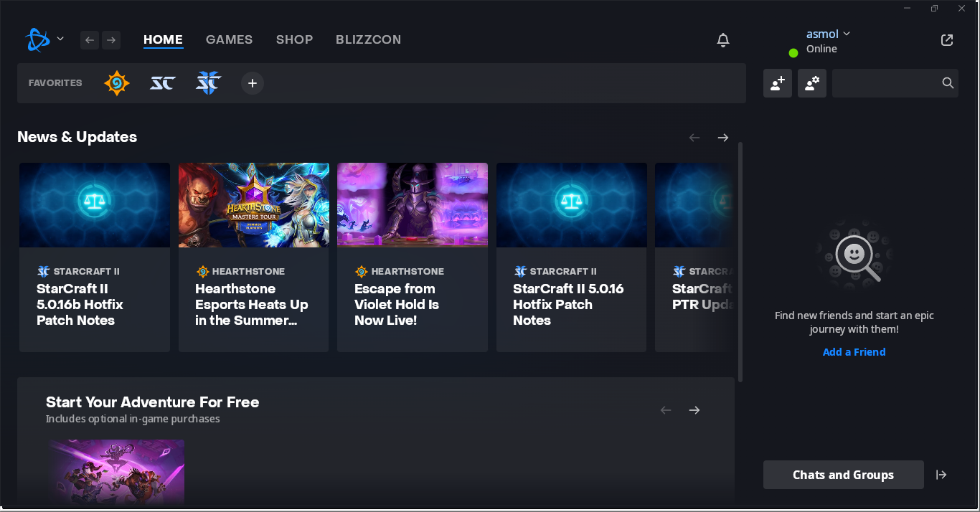Open the GAMES tab
The width and height of the screenshot is (980, 512).
pos(229,39)
